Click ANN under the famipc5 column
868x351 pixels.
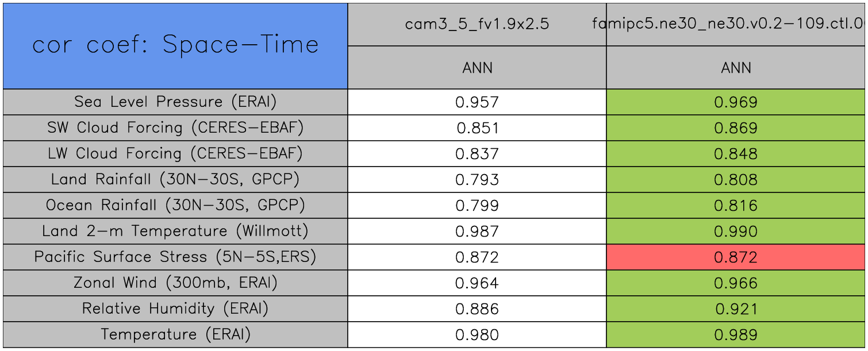[x=736, y=68]
